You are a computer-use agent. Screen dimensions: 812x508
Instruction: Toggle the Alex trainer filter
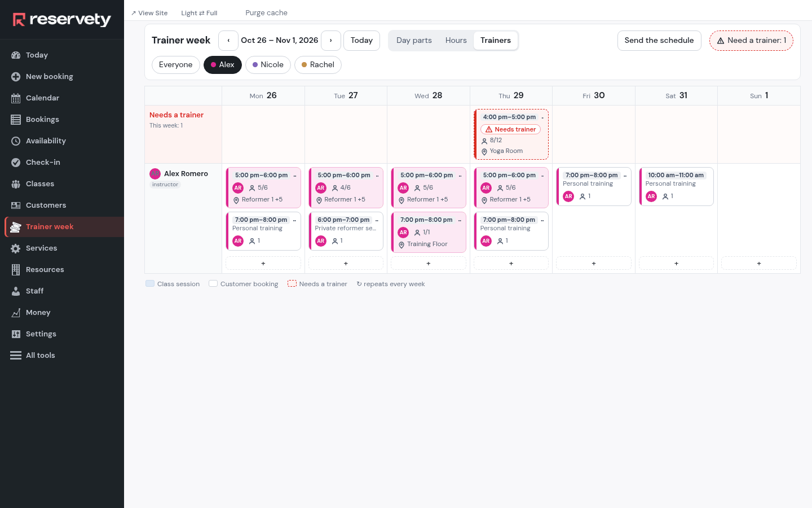pos(223,65)
